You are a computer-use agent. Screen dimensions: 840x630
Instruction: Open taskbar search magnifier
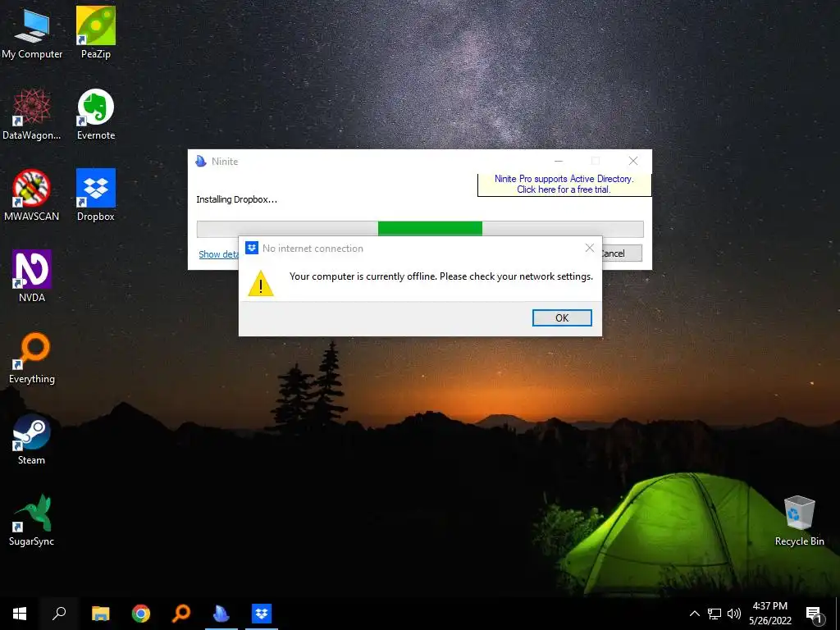tap(59, 614)
